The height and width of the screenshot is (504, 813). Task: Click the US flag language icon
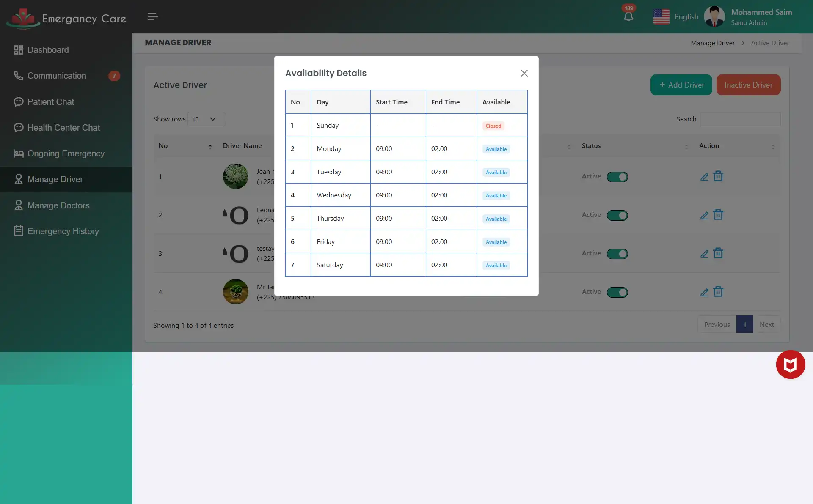point(661,16)
